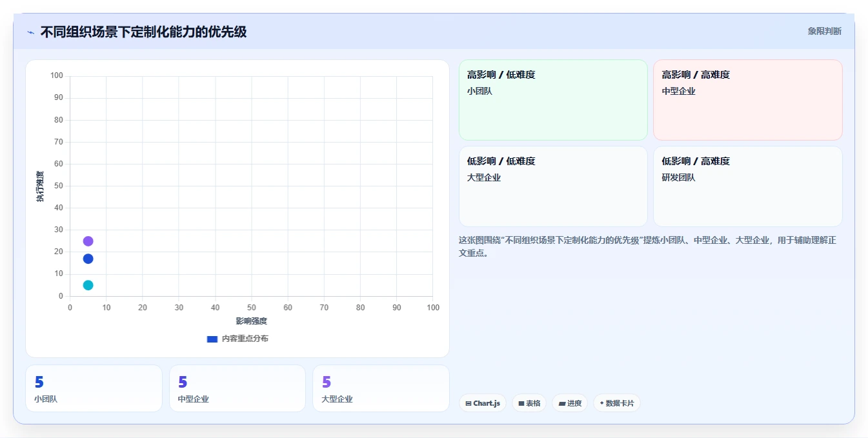The image size is (868, 438).
Task: Click 中型企业 text in the pink card
Action: 678,91
